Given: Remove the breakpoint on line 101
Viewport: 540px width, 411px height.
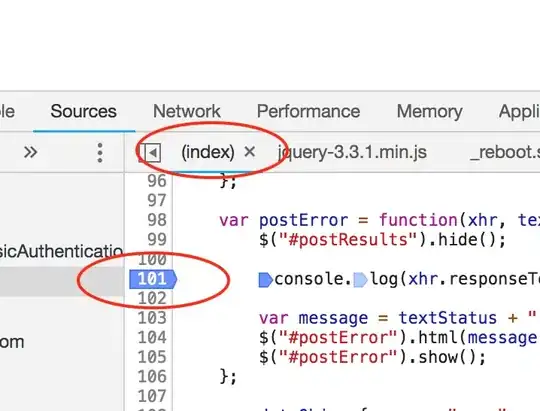Looking at the screenshot, I should 153,279.
